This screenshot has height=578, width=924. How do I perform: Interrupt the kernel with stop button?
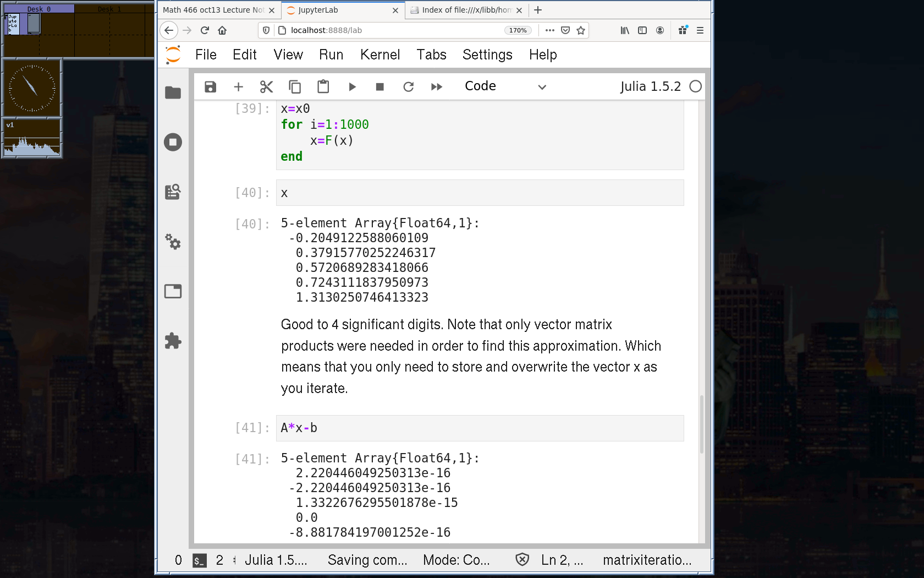[x=380, y=87]
